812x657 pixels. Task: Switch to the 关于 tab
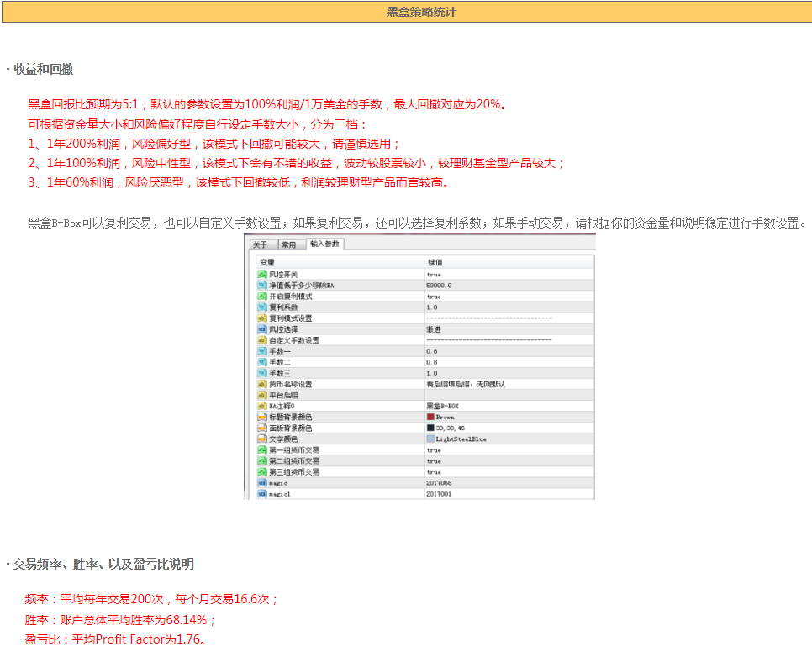pos(263,244)
